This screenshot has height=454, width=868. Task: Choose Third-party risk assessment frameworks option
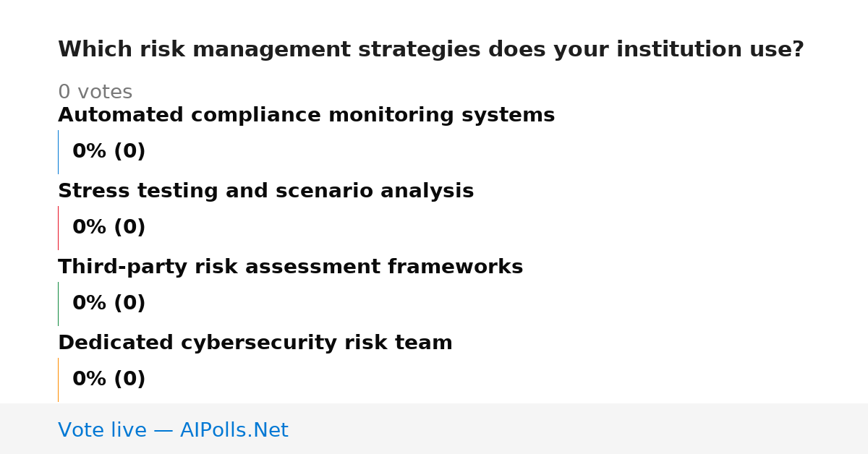[290, 267]
